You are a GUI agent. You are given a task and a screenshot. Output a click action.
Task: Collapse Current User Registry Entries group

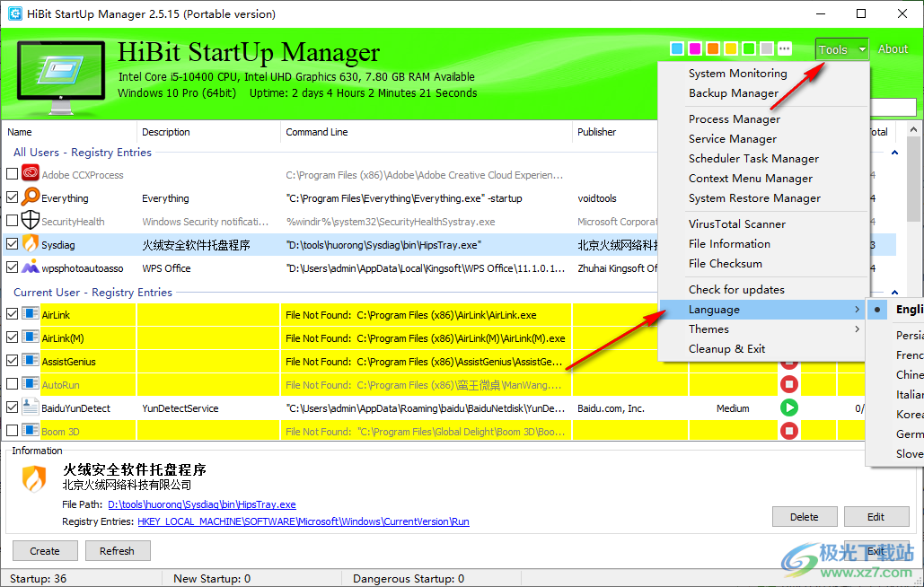[894, 293]
